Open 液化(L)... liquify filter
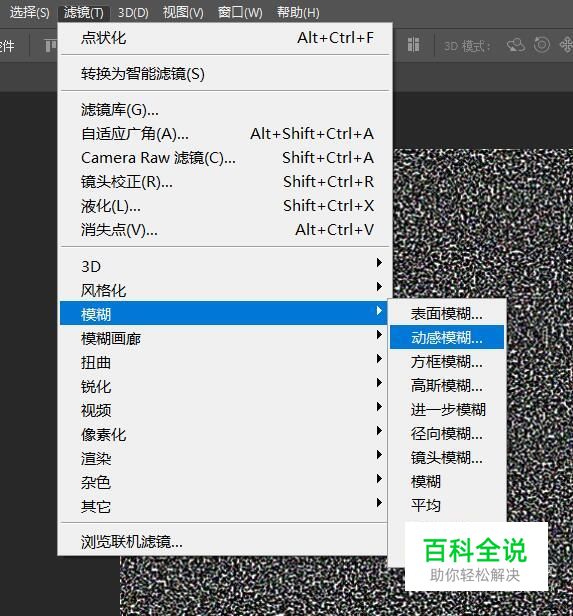Viewport: 573px width, 616px height. coord(225,205)
